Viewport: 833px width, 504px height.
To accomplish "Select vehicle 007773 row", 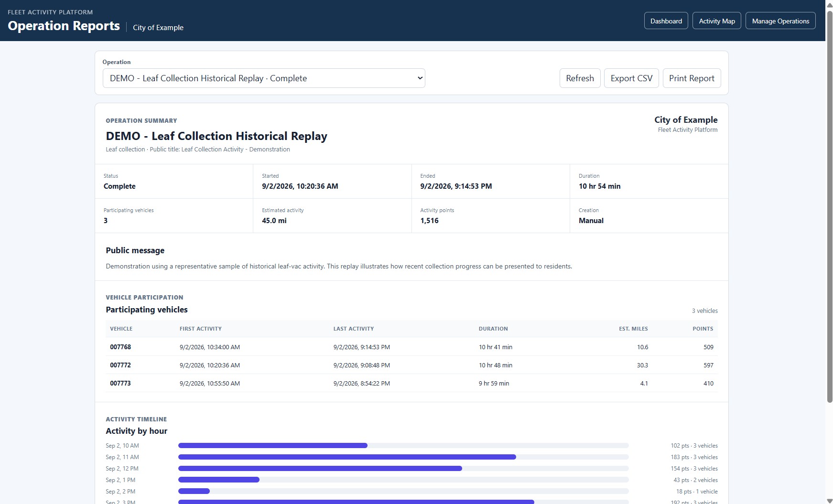I will pos(411,383).
